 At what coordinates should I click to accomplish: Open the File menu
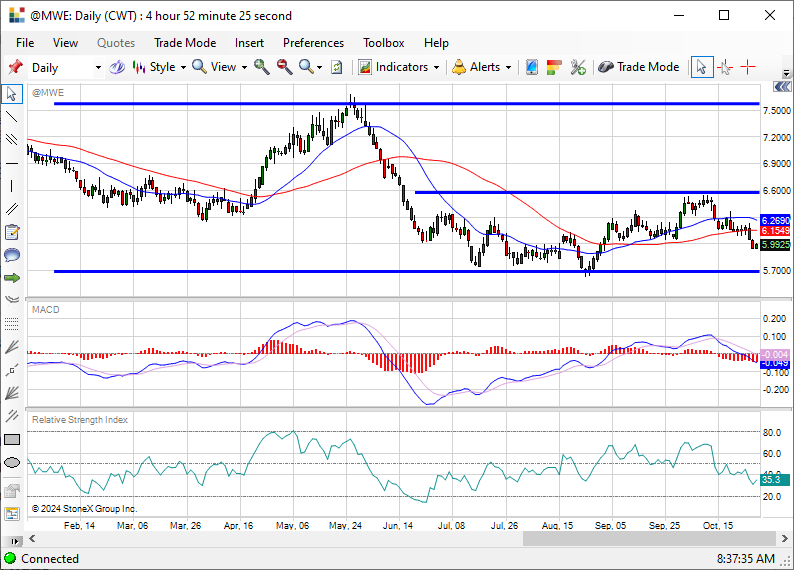click(25, 43)
